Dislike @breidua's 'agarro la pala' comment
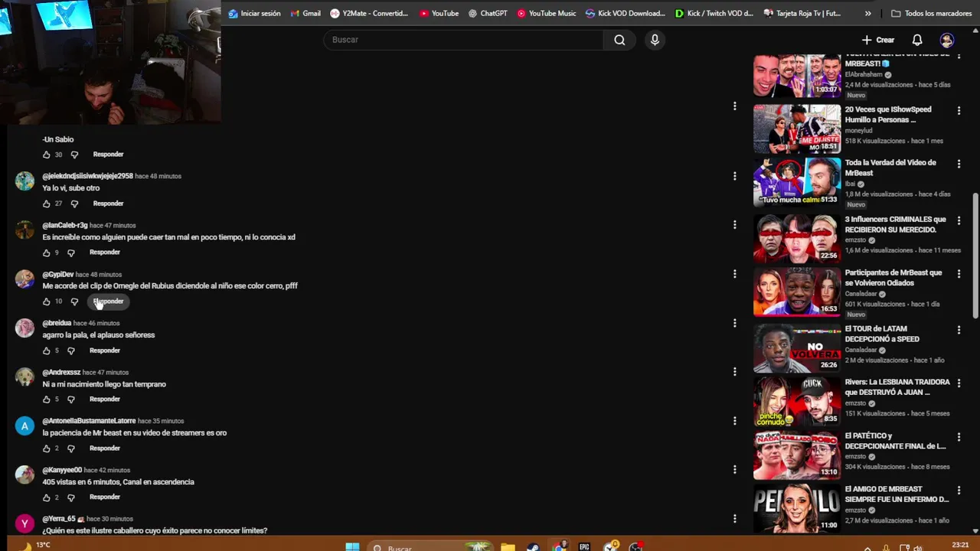 point(71,350)
